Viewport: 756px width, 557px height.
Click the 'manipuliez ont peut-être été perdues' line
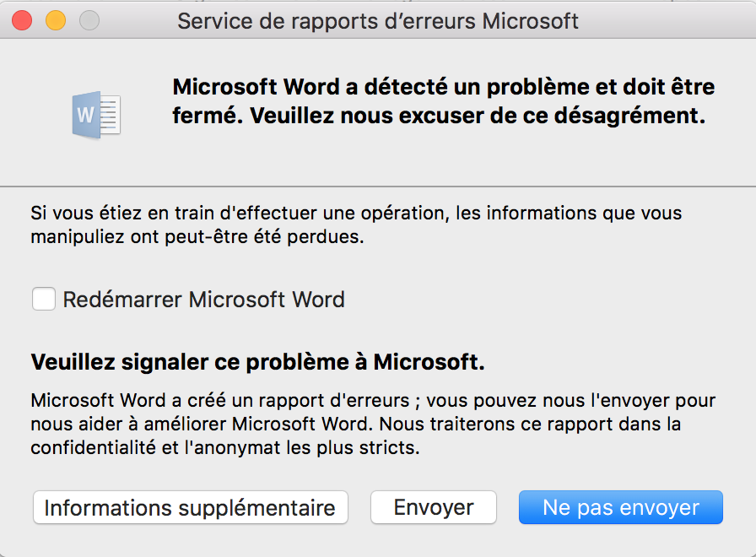[197, 237]
